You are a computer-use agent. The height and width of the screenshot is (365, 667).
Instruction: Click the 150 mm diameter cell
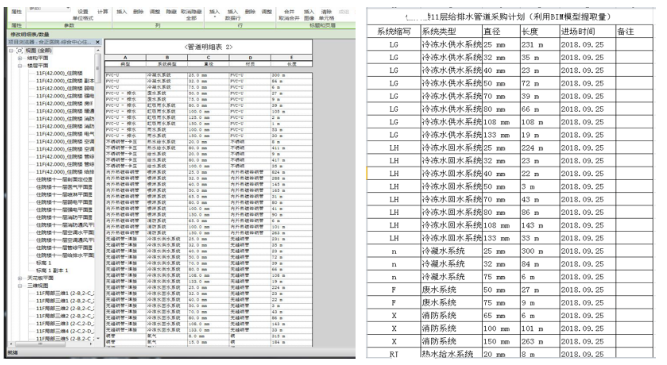(501, 341)
